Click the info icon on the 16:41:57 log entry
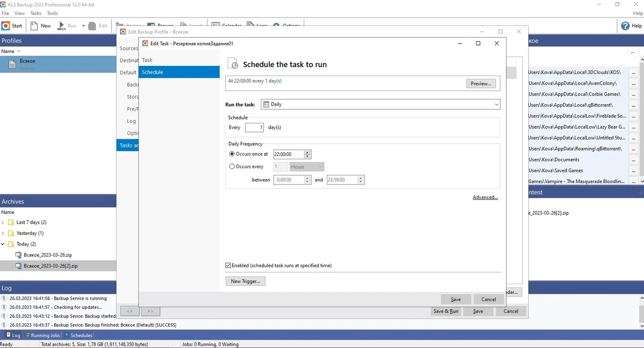Image resolution: width=644 pixels, height=348 pixels. click(x=4, y=307)
